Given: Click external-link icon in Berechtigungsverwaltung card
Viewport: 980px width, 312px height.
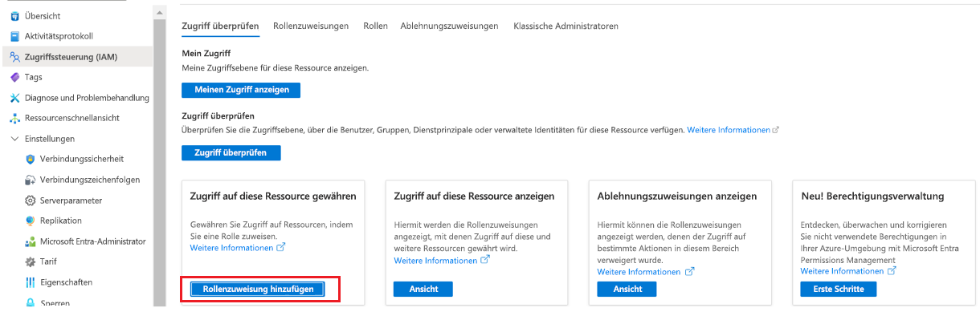Looking at the screenshot, I should [x=892, y=271].
